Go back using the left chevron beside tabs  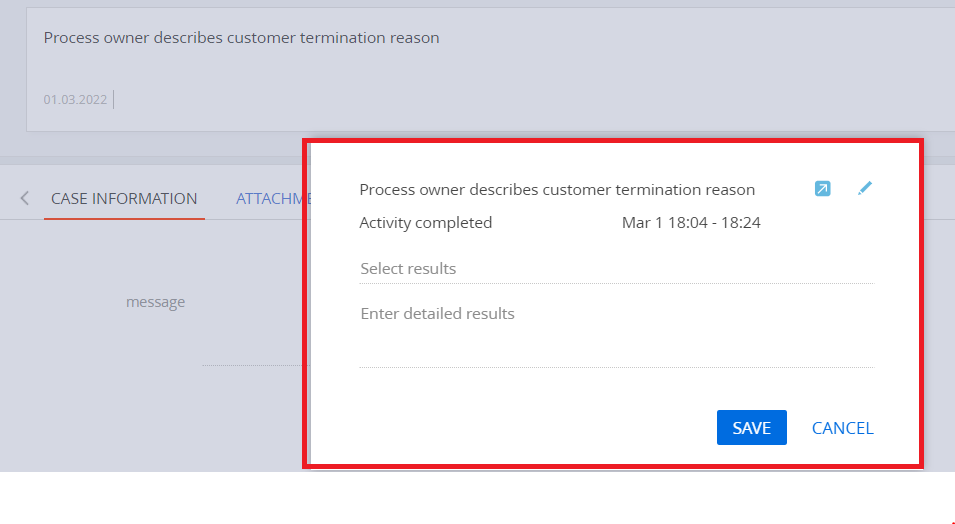24,198
